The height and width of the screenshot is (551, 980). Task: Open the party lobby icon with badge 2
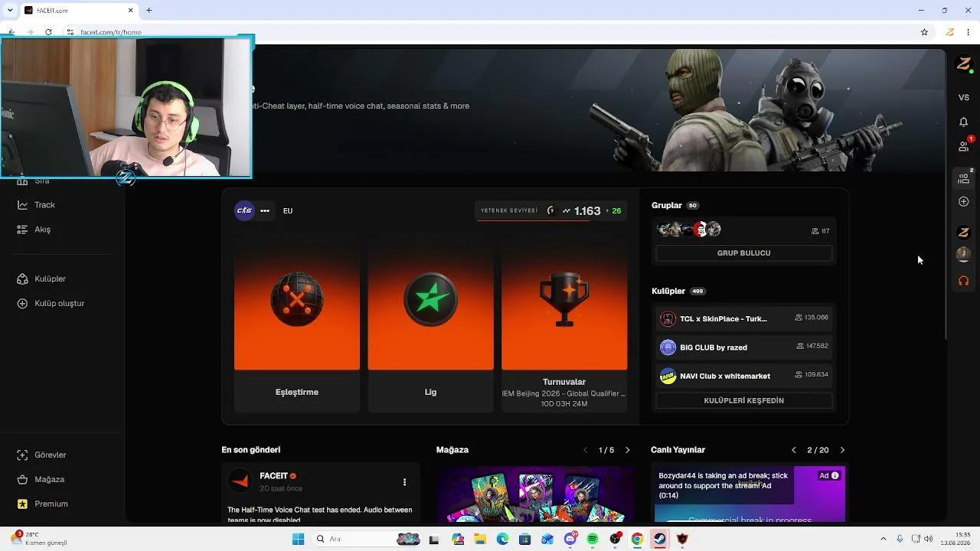point(965,178)
